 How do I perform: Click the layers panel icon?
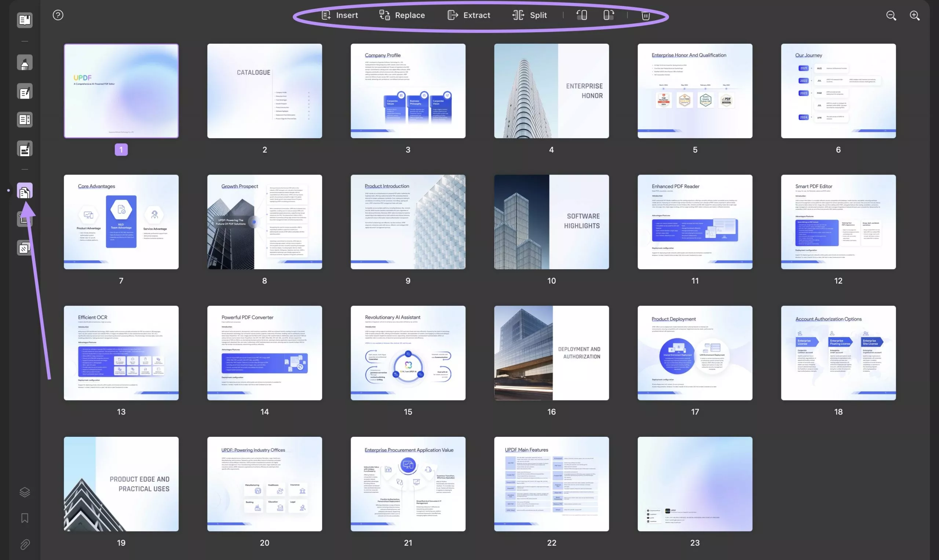point(24,493)
